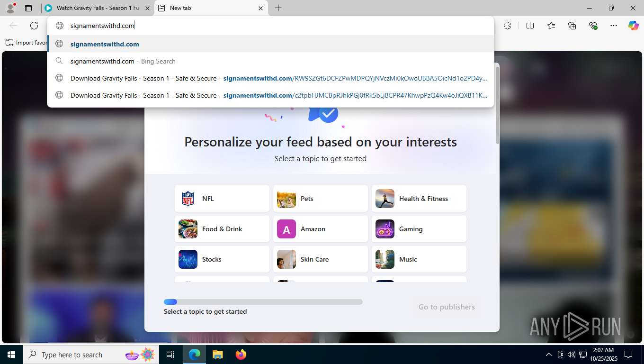The image size is (644, 364).
Task: Open Microsoft Edge from the taskbar
Action: [195, 355]
